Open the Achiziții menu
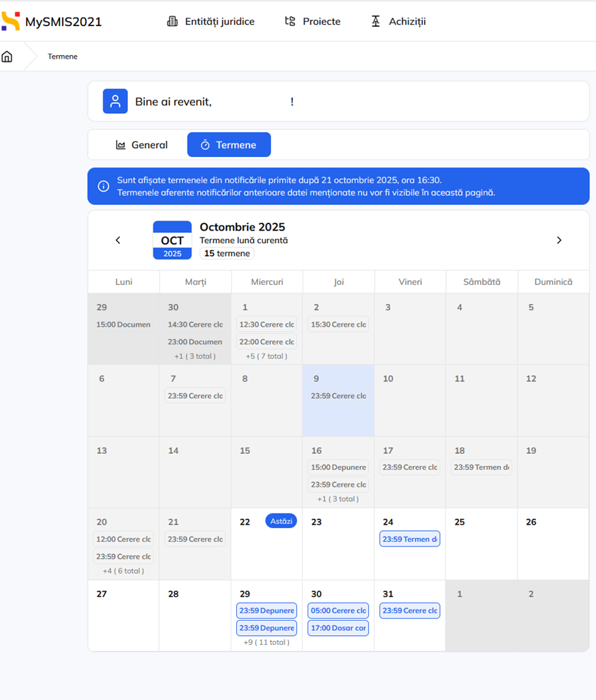Image resolution: width=596 pixels, height=700 pixels. coord(399,21)
